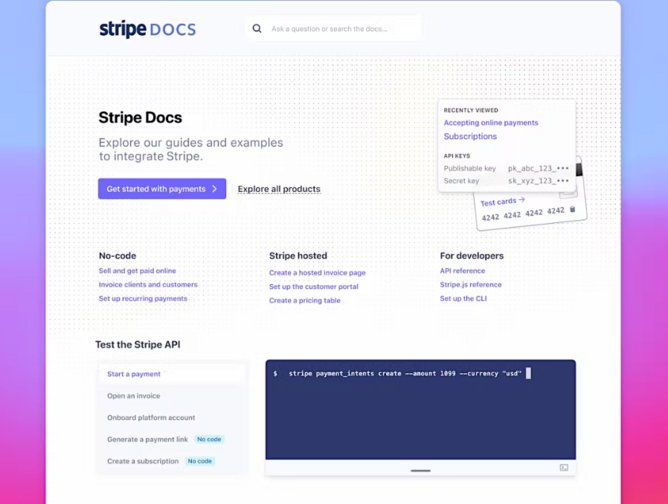
Task: Select the Create a subscription option
Action: (x=143, y=461)
